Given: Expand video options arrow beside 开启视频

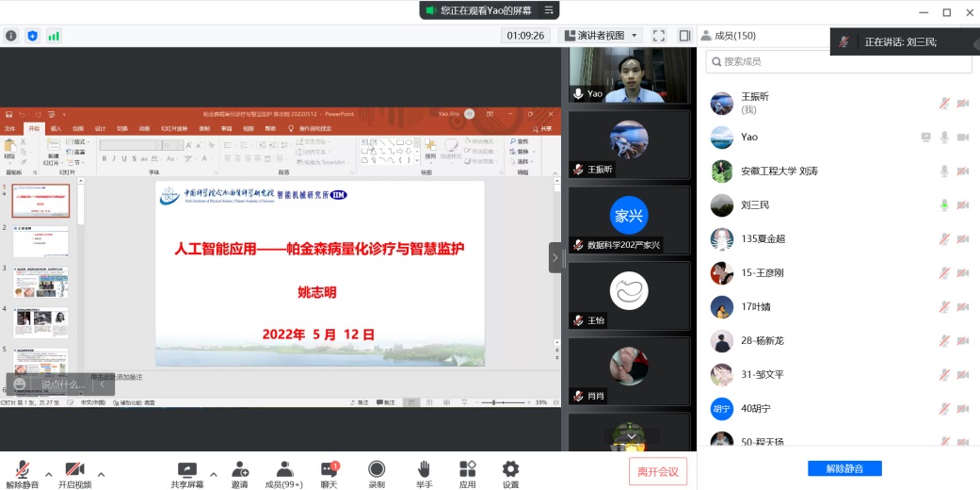Looking at the screenshot, I should click(102, 474).
